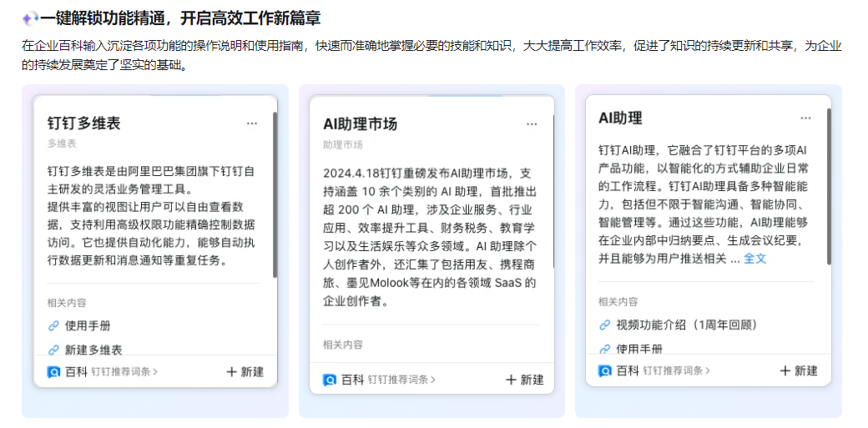The height and width of the screenshot is (428, 868).
Task: Click link icon beside 视频功能介绍
Action: click(605, 325)
